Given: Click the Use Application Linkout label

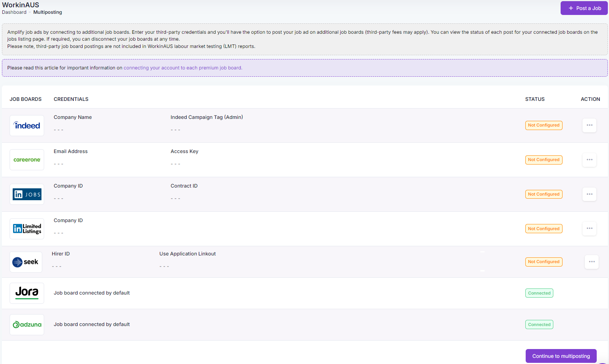Looking at the screenshot, I should (x=187, y=254).
